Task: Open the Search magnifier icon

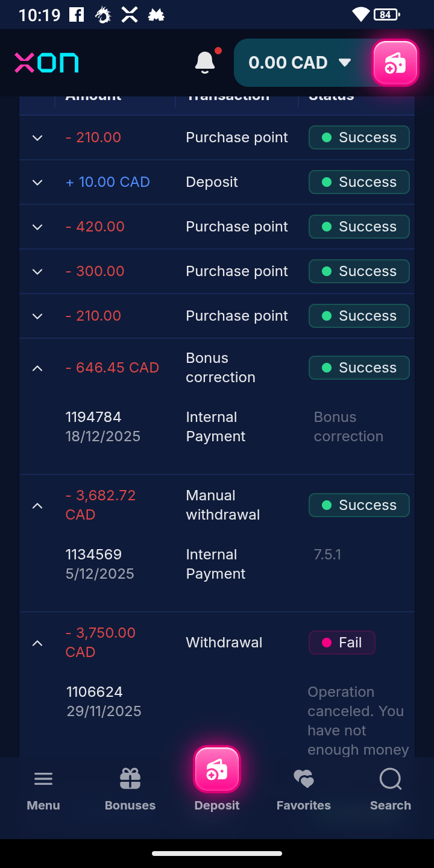Action: click(x=391, y=779)
